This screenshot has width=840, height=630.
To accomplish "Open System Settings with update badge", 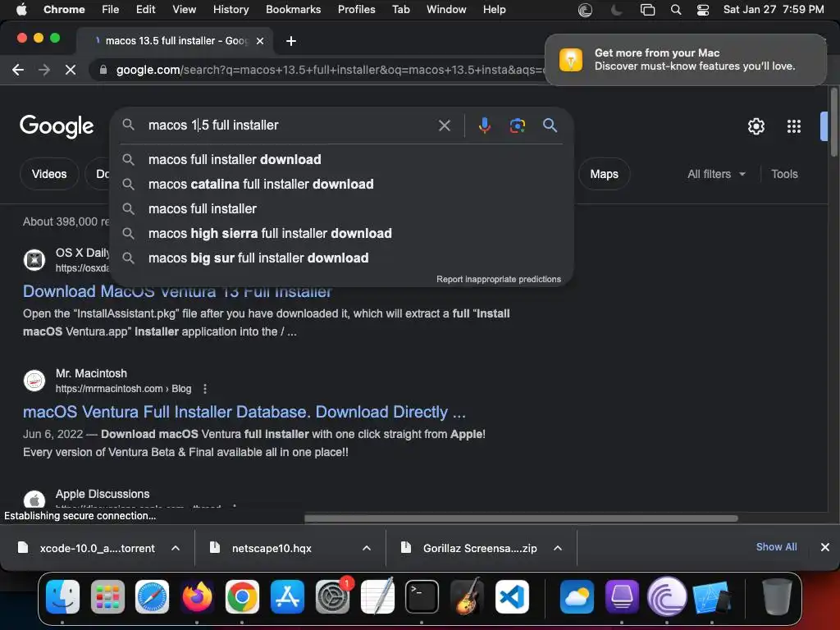I will pyautogui.click(x=333, y=596).
